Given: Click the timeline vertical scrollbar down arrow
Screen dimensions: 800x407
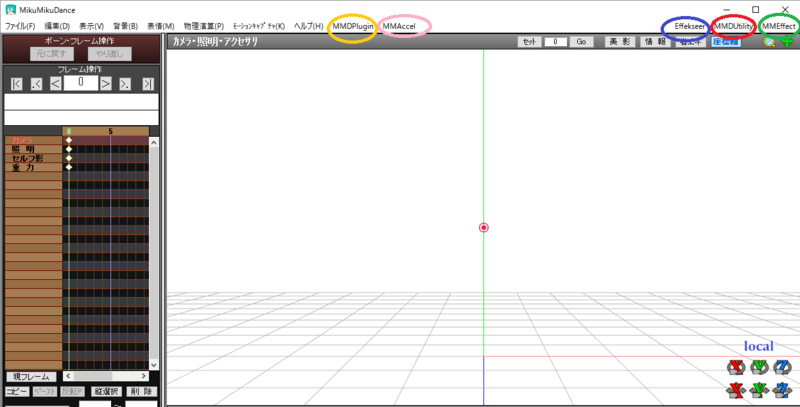Looking at the screenshot, I should point(154,365).
